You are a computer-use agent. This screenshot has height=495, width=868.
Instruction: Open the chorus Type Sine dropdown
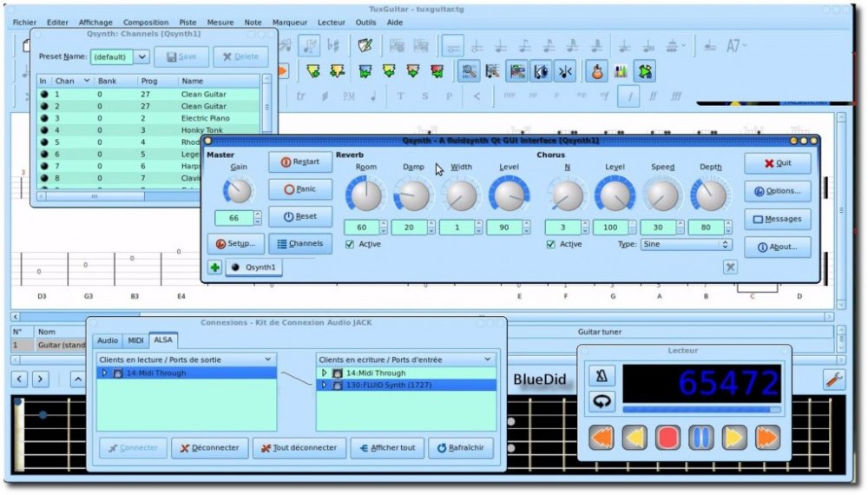point(687,244)
